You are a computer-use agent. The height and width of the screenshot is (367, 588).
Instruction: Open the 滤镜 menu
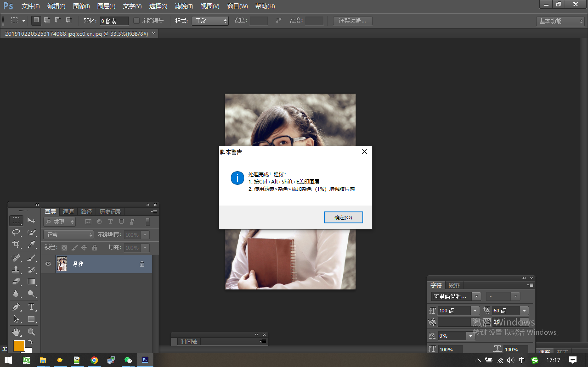[x=184, y=6]
